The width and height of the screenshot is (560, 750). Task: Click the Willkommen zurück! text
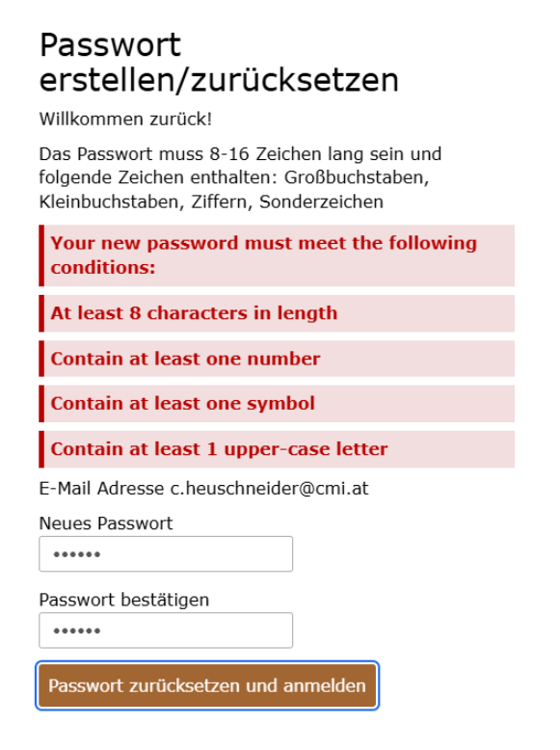pyautogui.click(x=125, y=120)
